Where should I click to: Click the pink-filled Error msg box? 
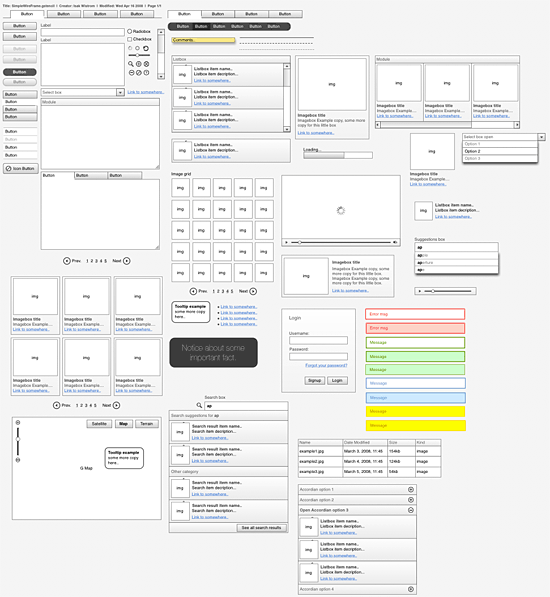415,328
